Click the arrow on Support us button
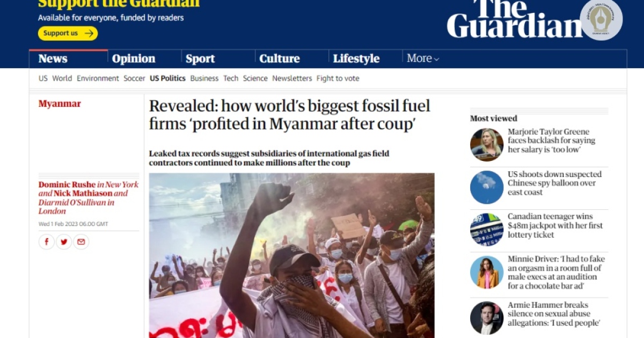Screen dimensions: 644x338 point(89,33)
